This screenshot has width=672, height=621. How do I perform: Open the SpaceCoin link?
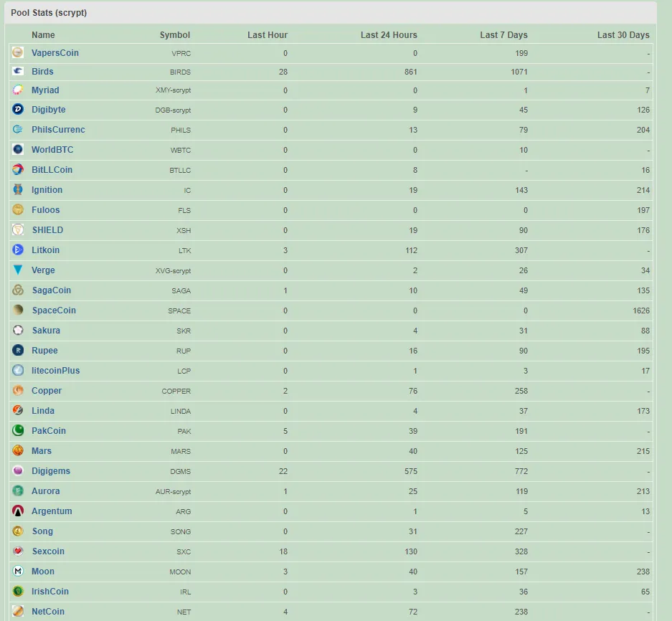(54, 310)
